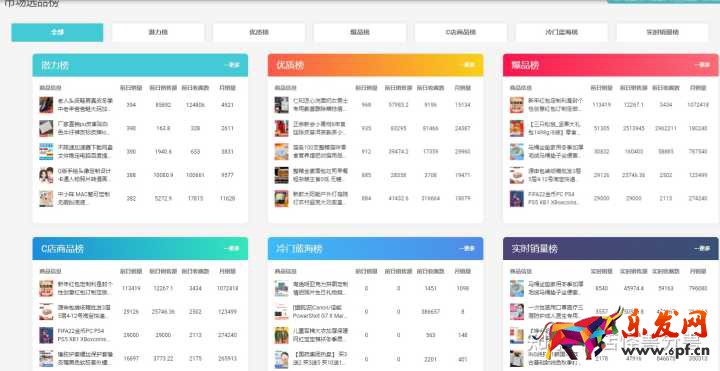
Task: Open first product thumbnail in 潜力榜
Action: 46,105
